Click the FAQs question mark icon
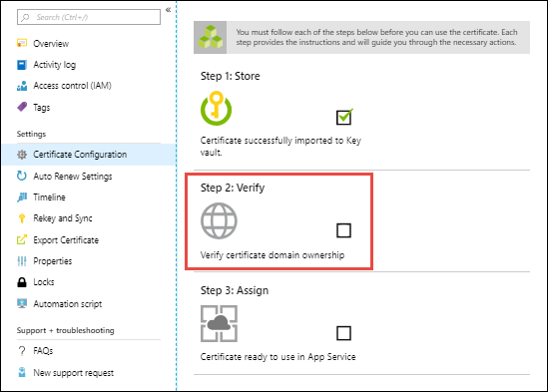548x392 pixels. tap(22, 351)
